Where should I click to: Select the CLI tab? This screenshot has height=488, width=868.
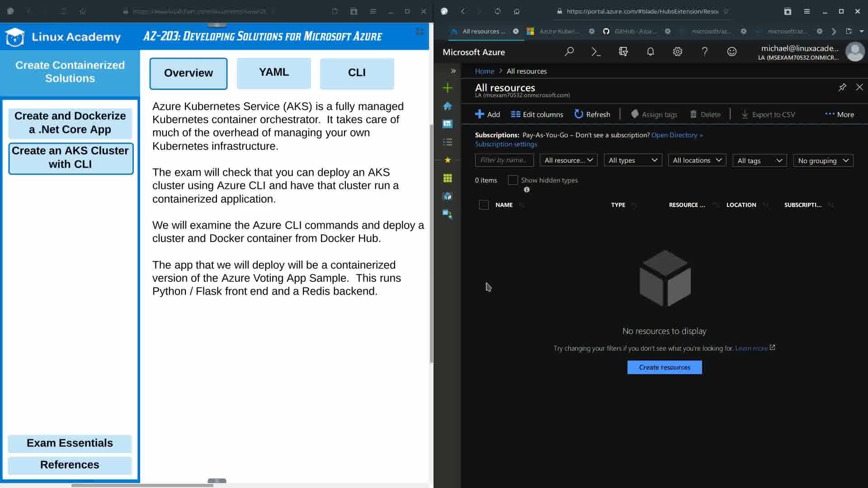click(x=357, y=73)
